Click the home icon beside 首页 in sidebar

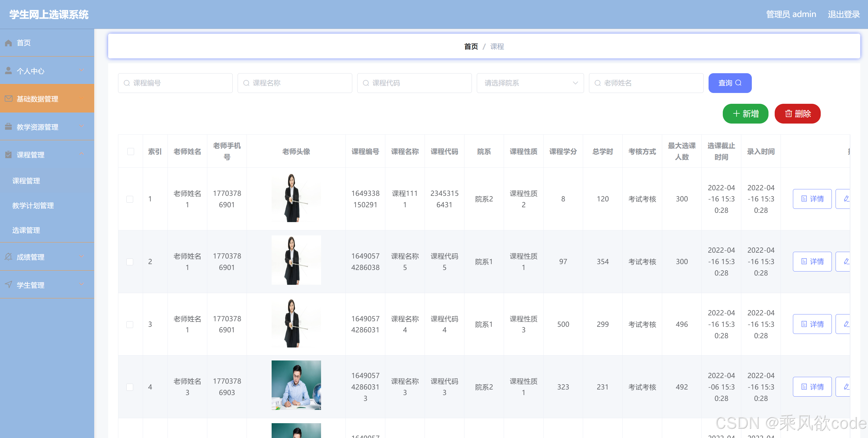[x=9, y=43]
